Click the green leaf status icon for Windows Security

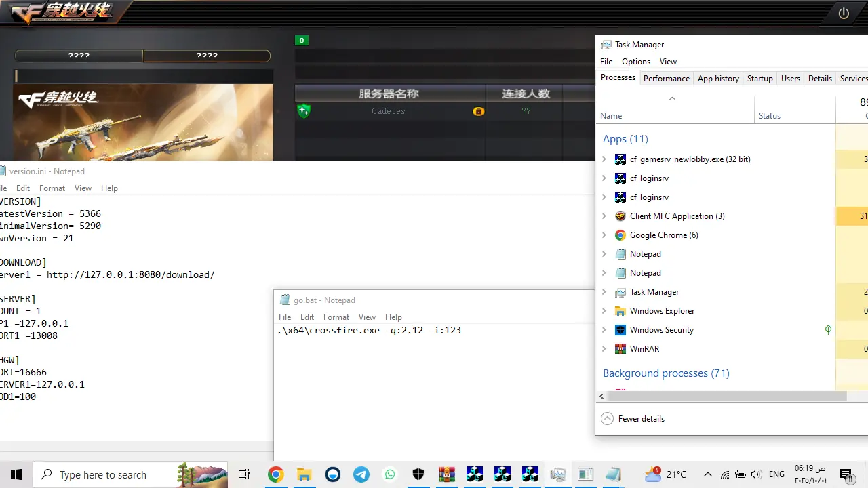coord(828,330)
